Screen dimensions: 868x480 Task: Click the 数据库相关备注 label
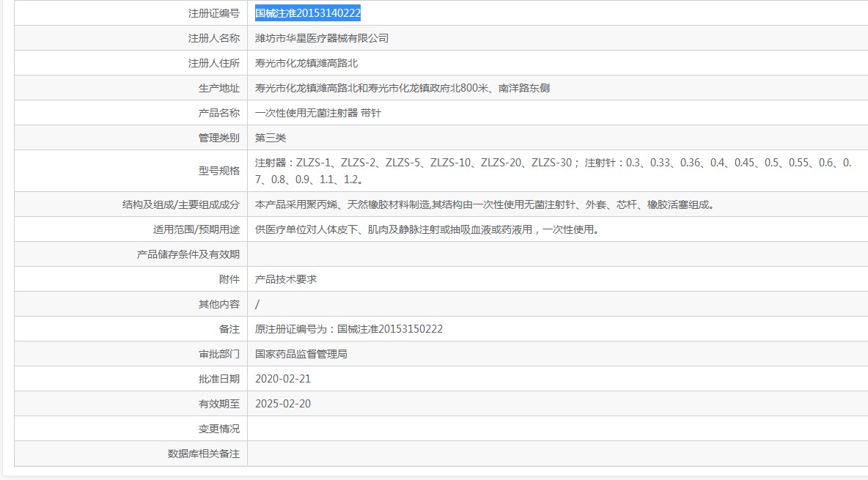coord(204,454)
